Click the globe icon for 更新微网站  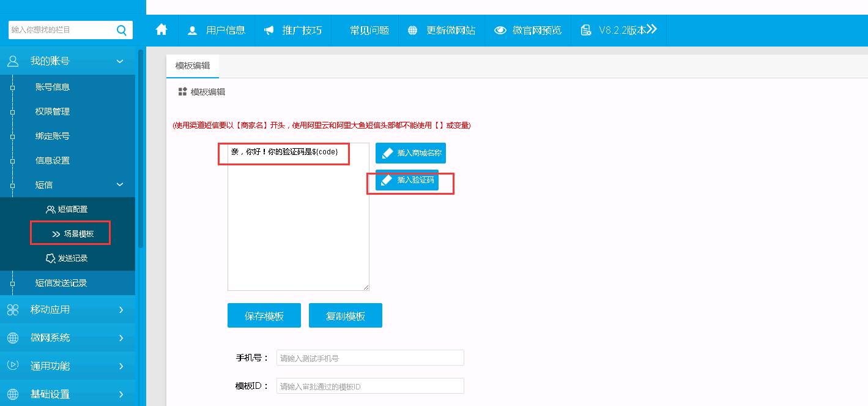pos(413,30)
